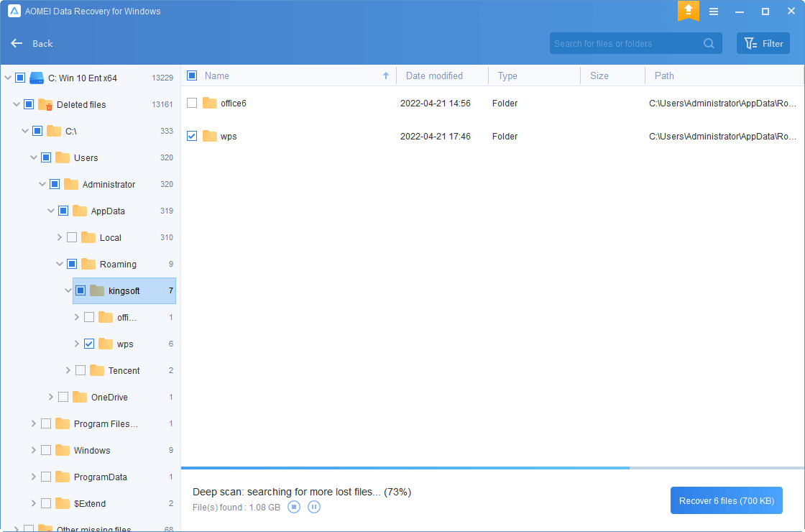Uncheck the wps checkbox in the tree

(89, 344)
